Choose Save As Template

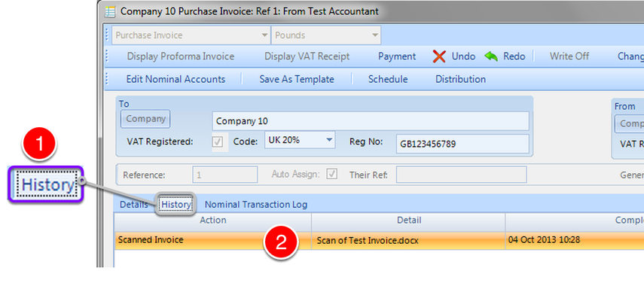297,79
